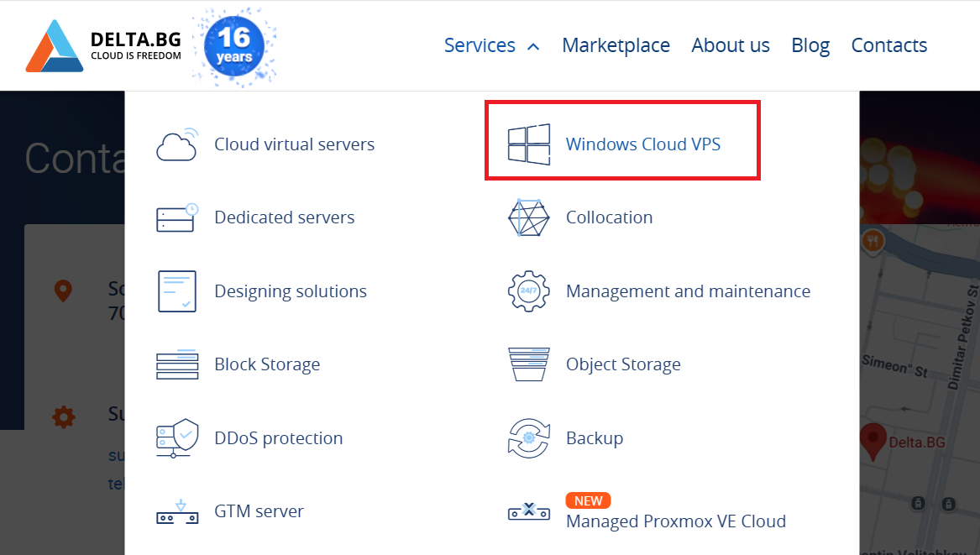
Task: Click the Managed Proxmox VE Cloud icon
Action: pos(529,512)
